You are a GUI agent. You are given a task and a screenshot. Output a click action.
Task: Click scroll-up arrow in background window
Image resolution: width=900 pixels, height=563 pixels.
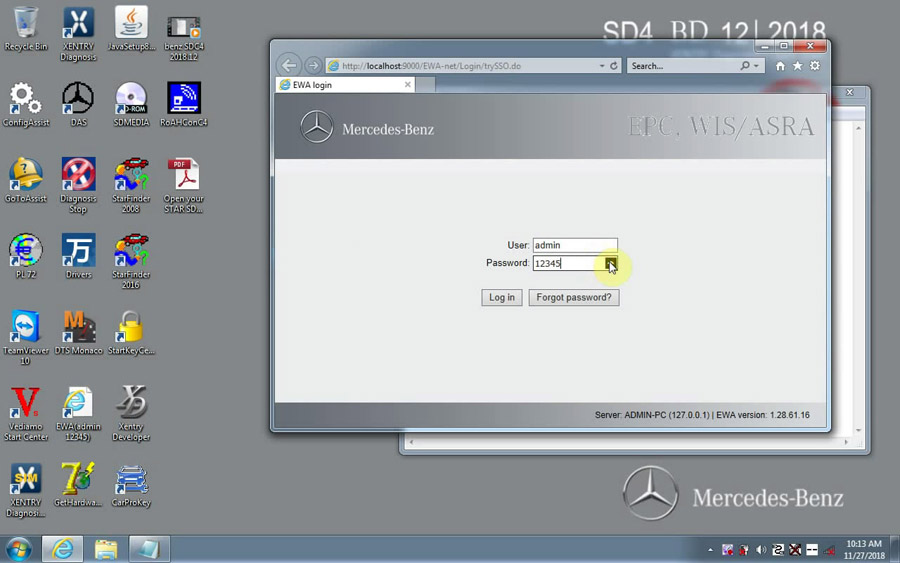(x=858, y=128)
